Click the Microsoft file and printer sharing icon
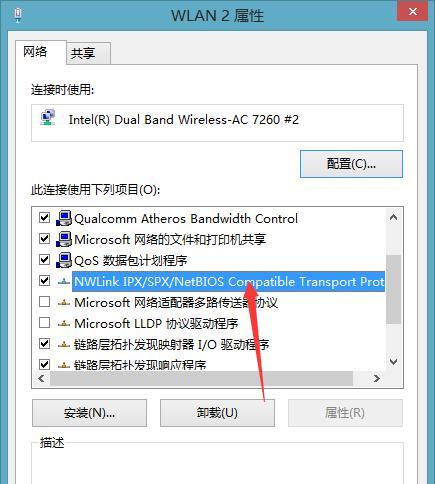 (63, 239)
